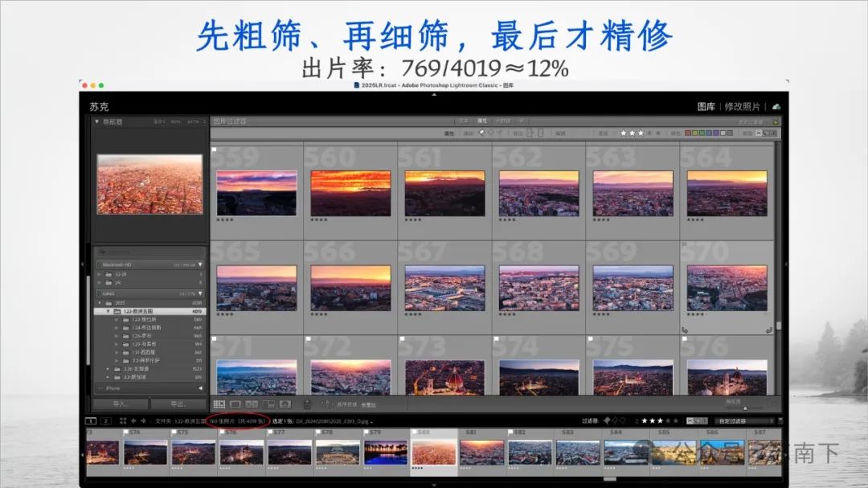Open the sort direction toggle icon in toolbar
The image size is (868, 488).
coord(326,404)
